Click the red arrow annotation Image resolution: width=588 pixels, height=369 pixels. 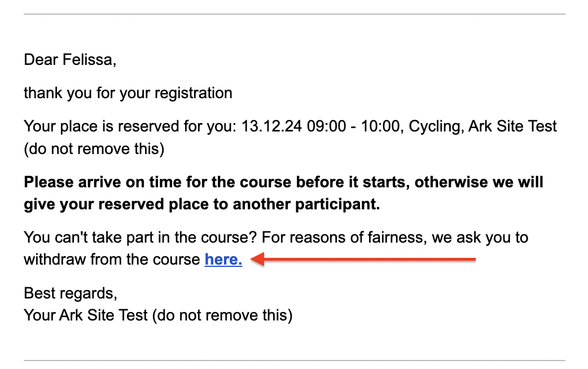(363, 259)
